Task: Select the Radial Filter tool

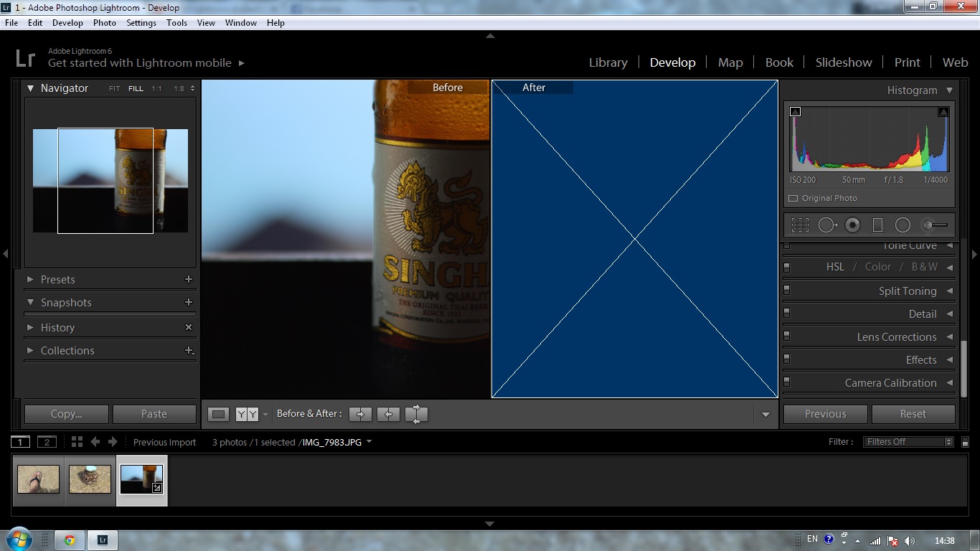Action: coord(903,225)
